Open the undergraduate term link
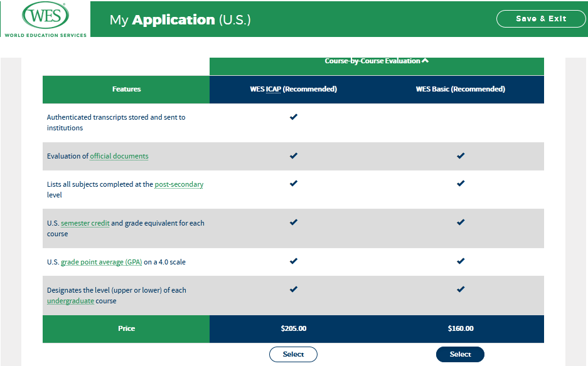 click(70, 301)
